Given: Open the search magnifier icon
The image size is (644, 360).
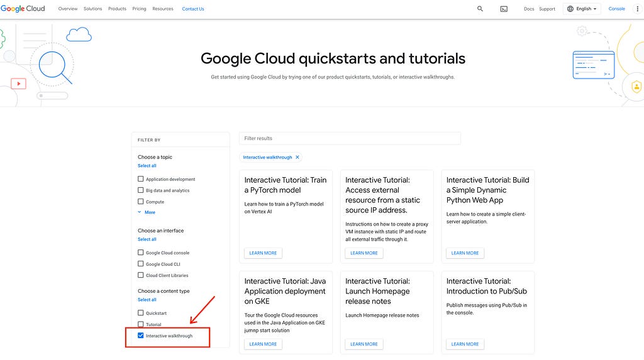Looking at the screenshot, I should [x=480, y=9].
